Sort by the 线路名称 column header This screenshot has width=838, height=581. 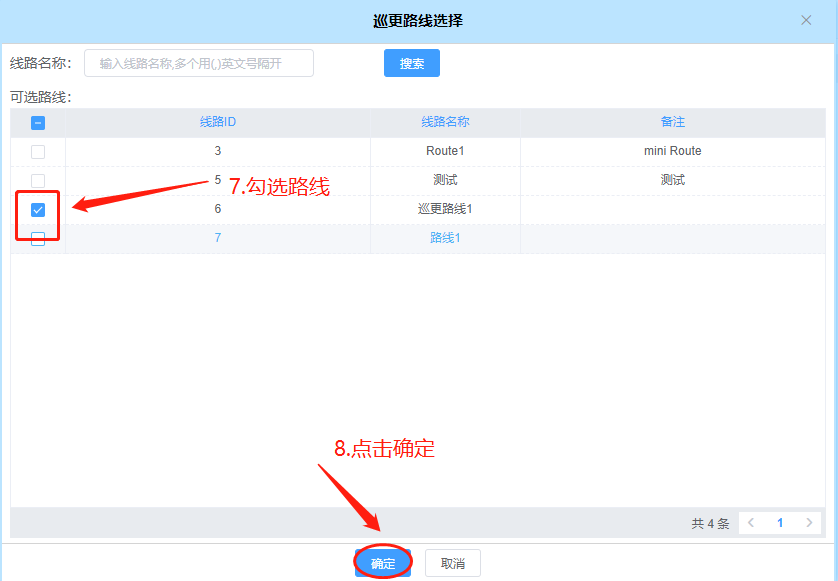444,122
